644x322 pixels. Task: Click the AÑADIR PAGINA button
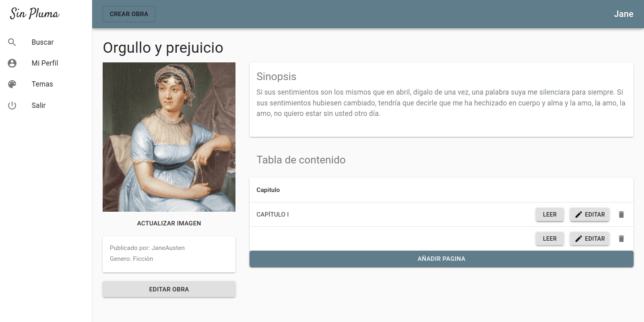pyautogui.click(x=442, y=259)
